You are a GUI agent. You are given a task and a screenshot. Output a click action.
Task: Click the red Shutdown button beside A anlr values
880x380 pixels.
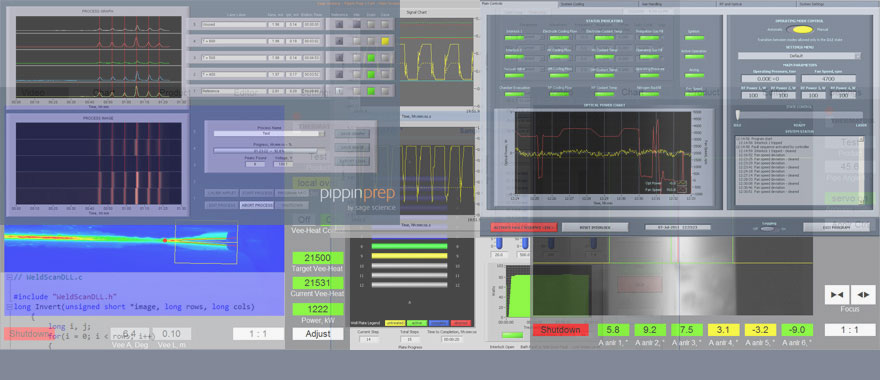click(x=560, y=330)
